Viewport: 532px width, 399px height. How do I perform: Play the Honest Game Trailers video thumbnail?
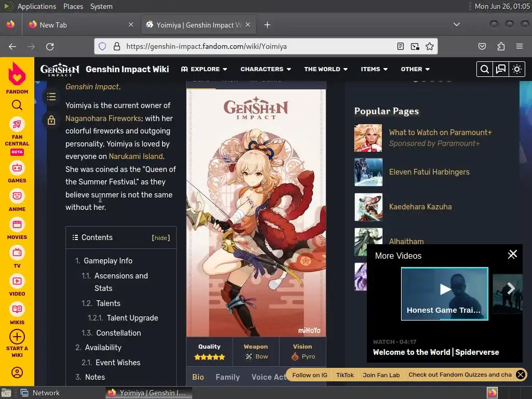(445, 294)
